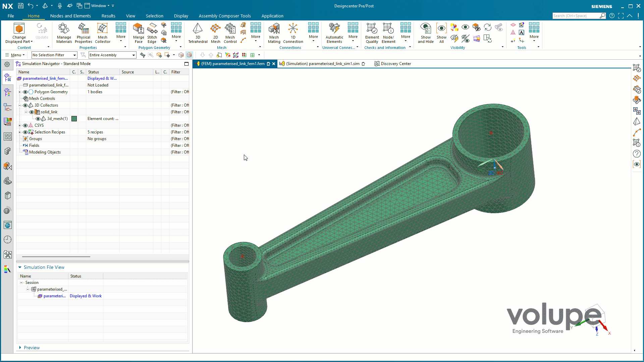Click the search magnifier icon
This screenshot has width=644, height=362.
[x=602, y=16]
